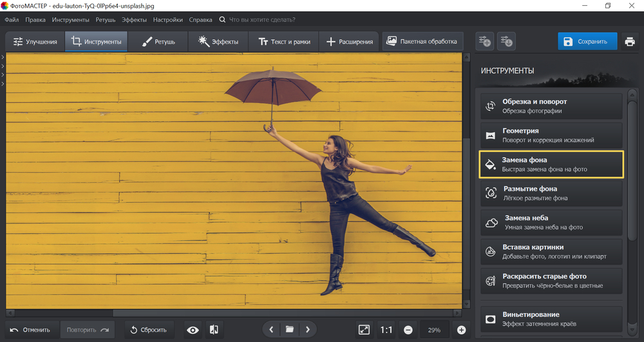Click the save preset icon with plus
Screen dimensions: 644x342
pos(485,42)
